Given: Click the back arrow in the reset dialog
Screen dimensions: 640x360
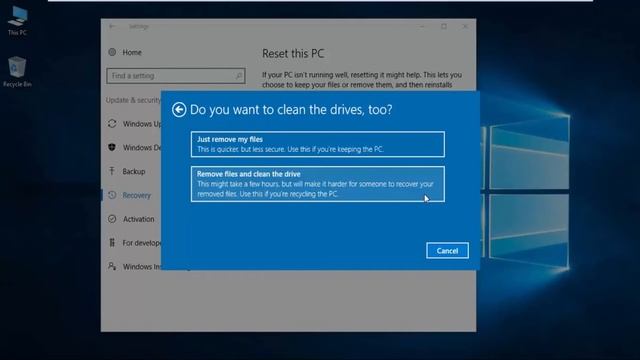Looking at the screenshot, I should click(x=179, y=109).
